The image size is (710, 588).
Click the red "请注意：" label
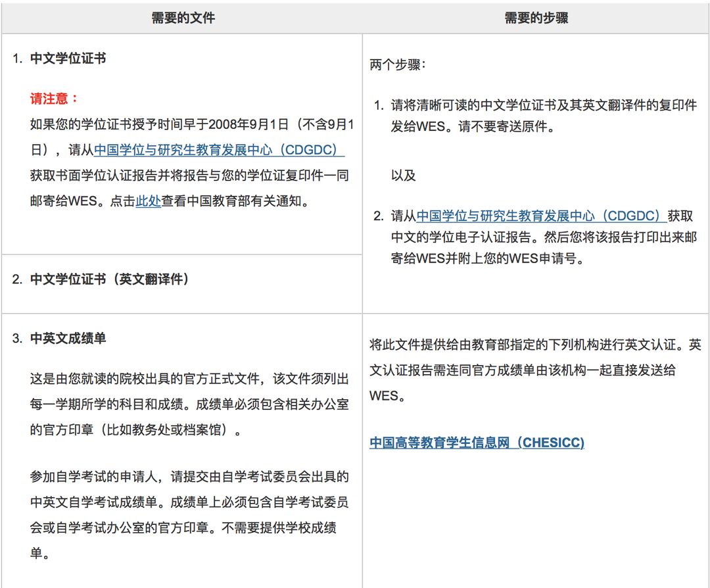tap(55, 98)
